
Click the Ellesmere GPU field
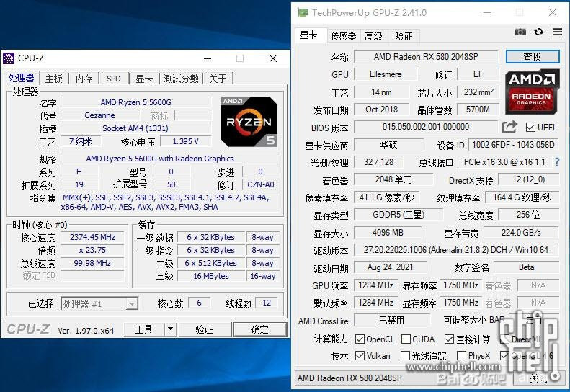386,74
